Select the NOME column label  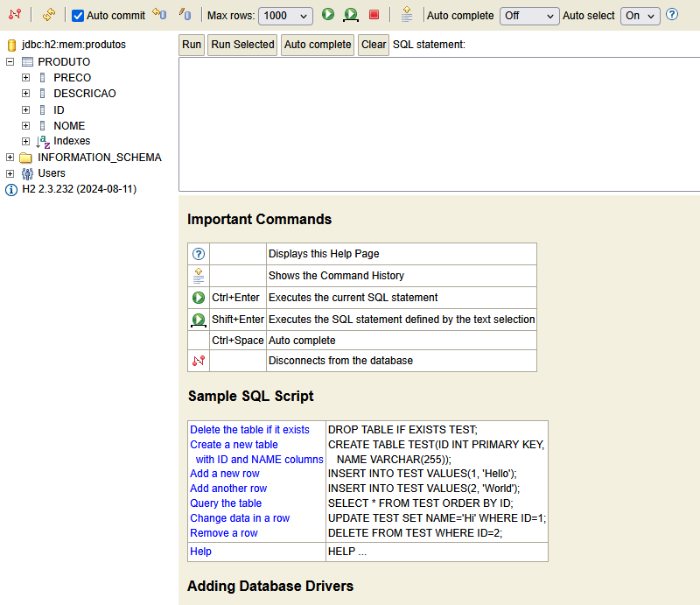tap(69, 126)
